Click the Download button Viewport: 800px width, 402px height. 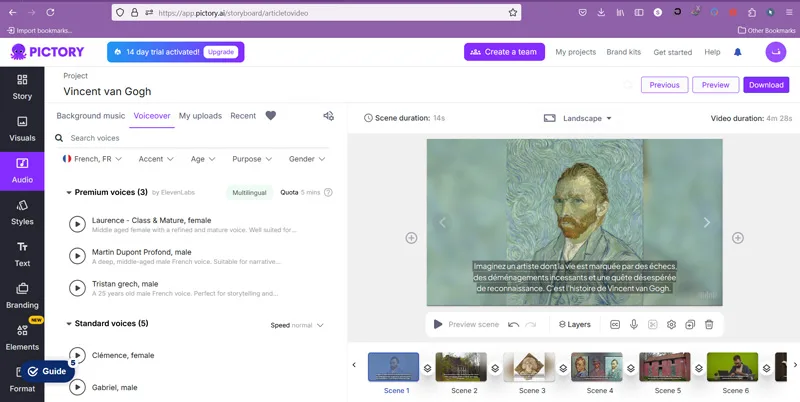[766, 85]
